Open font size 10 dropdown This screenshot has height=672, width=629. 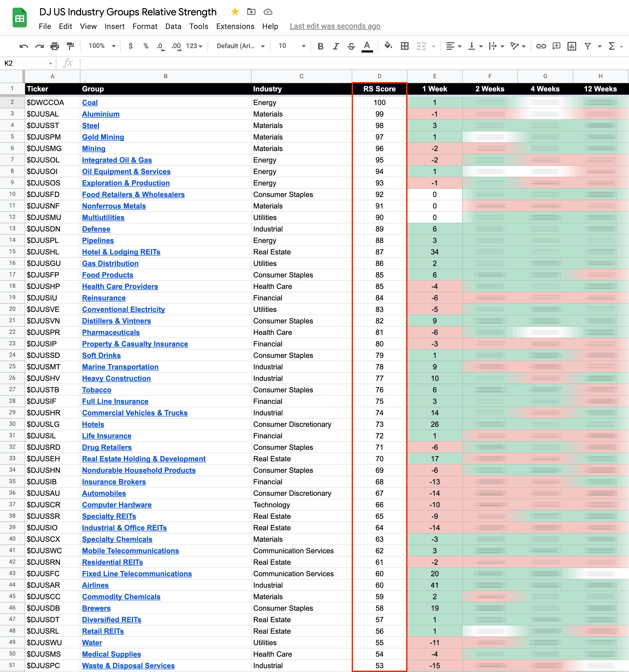[x=292, y=46]
